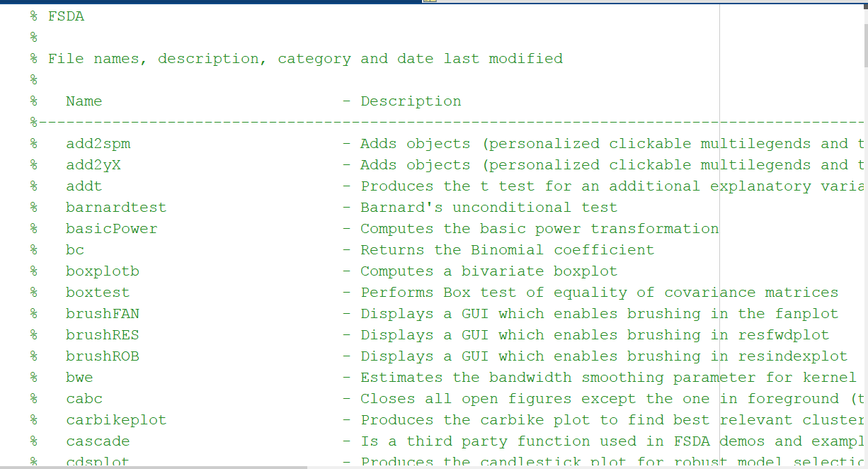The height and width of the screenshot is (469, 868).
Task: Click function name 'brushRES'
Action: point(103,335)
